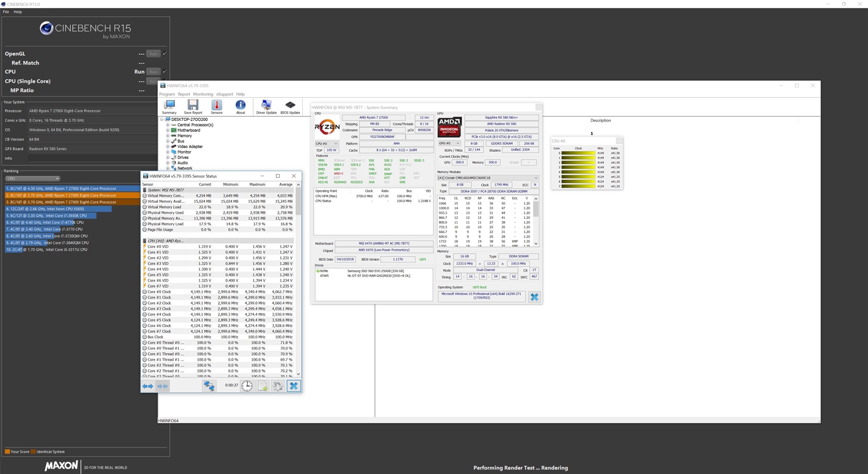Select ranking entry 'Intel Xeon CPU X5650'

[59, 209]
